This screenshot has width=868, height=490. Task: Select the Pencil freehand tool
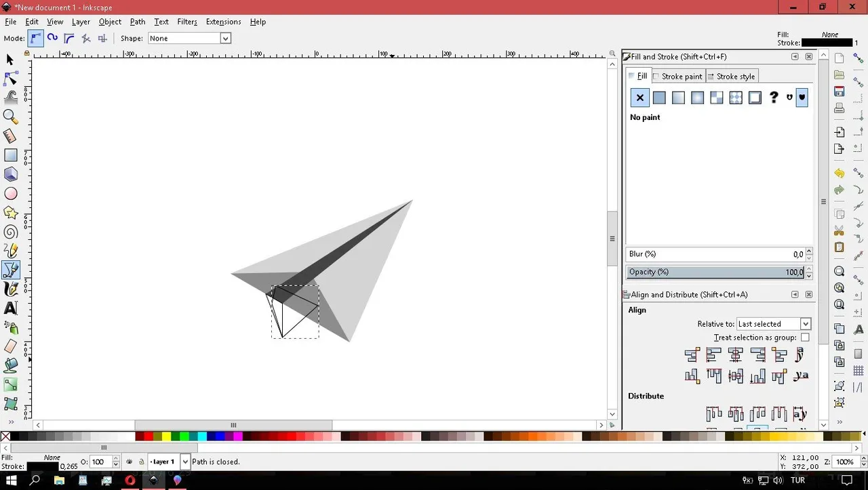(10, 251)
